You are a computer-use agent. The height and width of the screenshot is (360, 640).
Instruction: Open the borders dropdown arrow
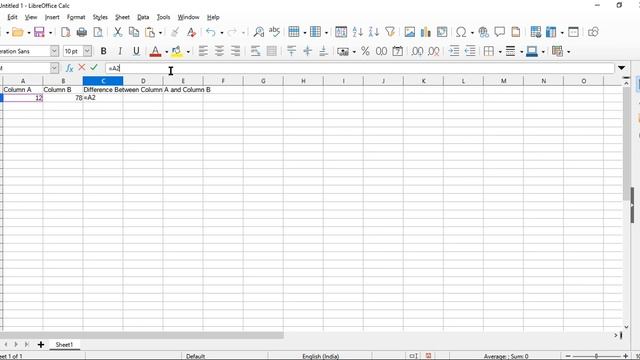500,51
